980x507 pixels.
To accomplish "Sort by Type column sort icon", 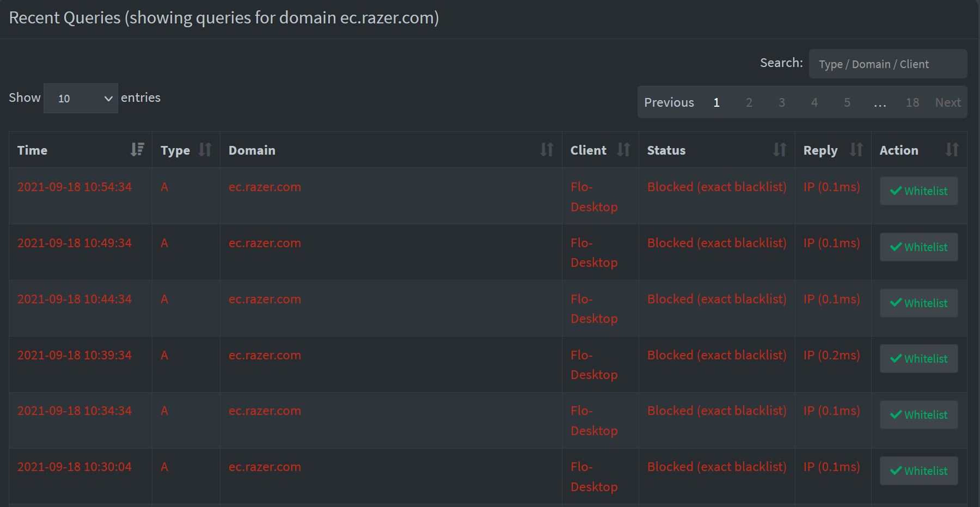I will coord(205,150).
